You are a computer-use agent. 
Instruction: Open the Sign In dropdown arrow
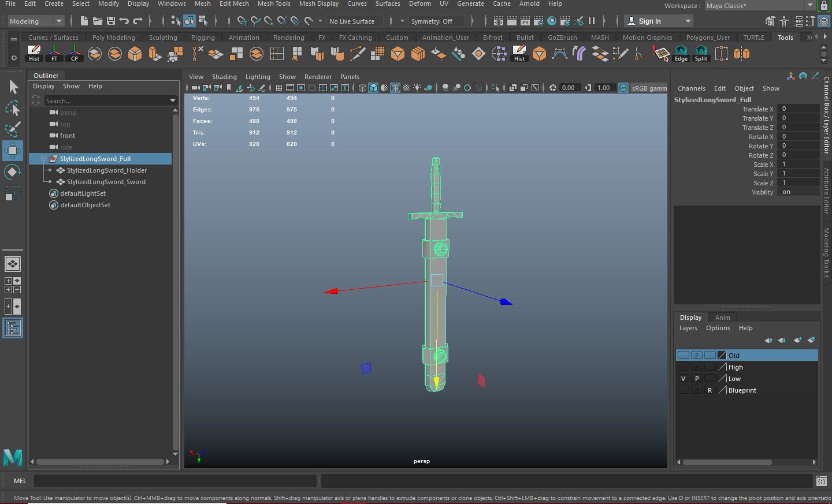pyautogui.click(x=688, y=21)
